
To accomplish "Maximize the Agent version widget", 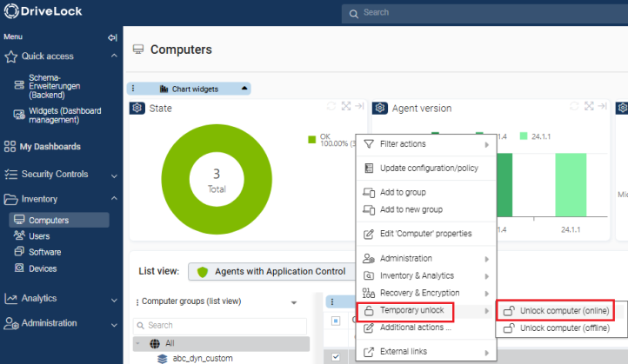I will click(x=588, y=106).
